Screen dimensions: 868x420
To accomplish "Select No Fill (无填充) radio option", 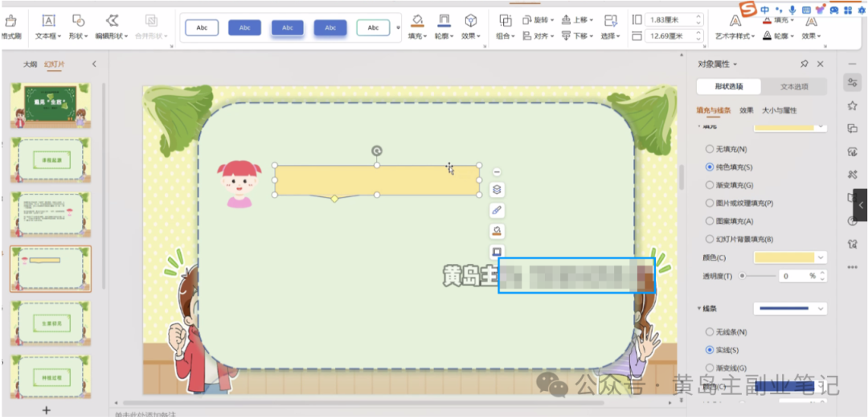I will (709, 149).
